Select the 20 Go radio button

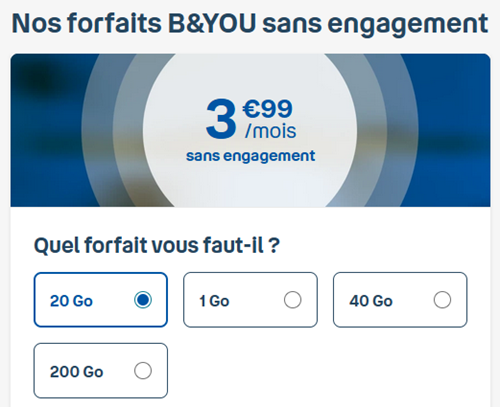143,300
